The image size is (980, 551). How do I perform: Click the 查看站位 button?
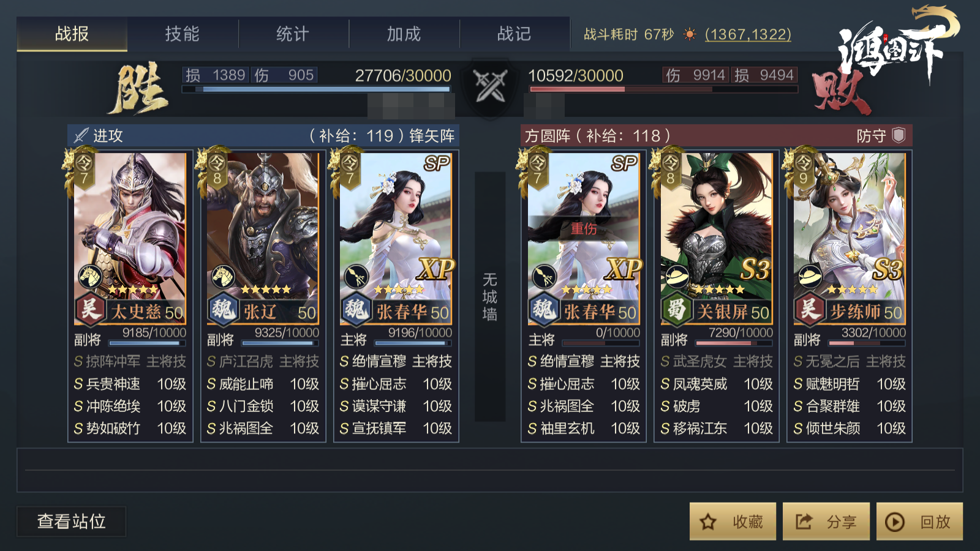(x=71, y=522)
